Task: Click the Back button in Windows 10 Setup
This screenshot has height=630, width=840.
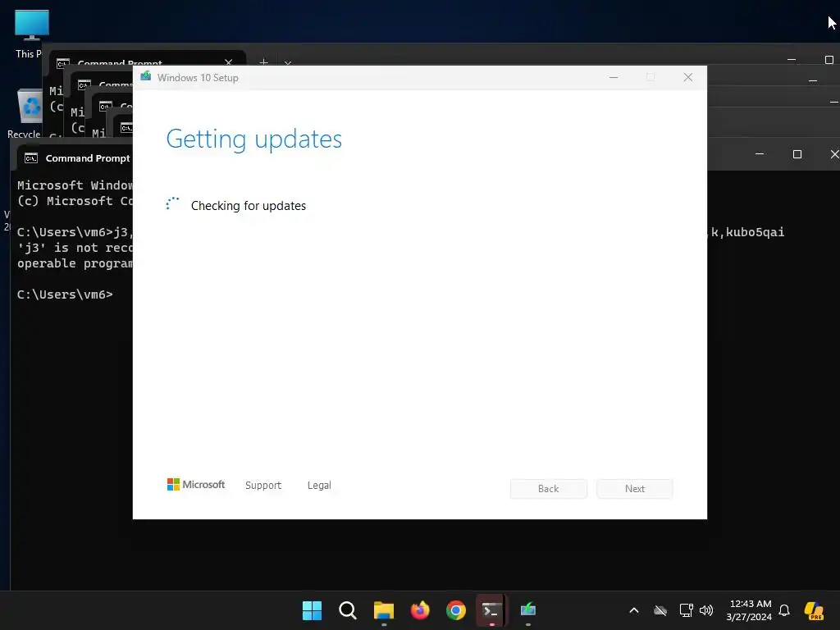Action: 548,489
